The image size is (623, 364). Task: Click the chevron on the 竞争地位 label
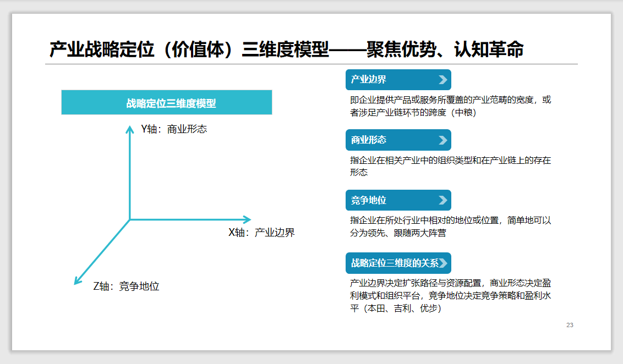[443, 200]
